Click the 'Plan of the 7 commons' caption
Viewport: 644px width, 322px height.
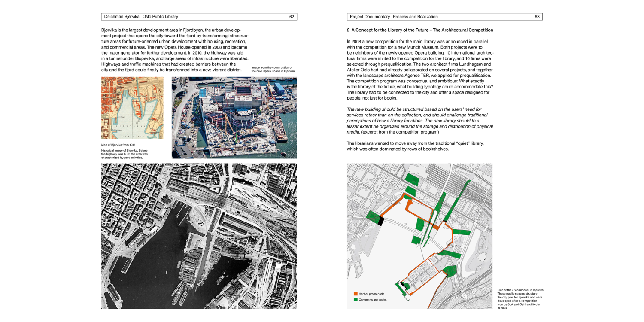(x=520, y=299)
